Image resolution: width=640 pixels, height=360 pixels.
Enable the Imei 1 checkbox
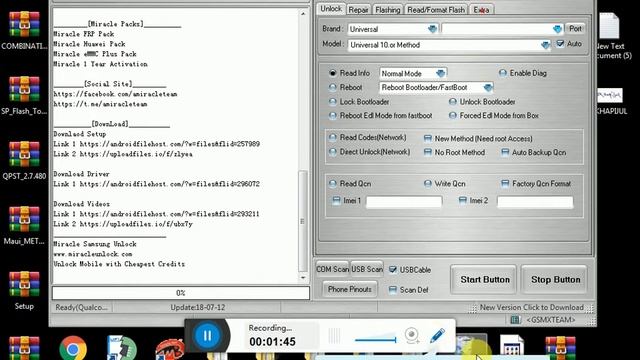coord(336,200)
